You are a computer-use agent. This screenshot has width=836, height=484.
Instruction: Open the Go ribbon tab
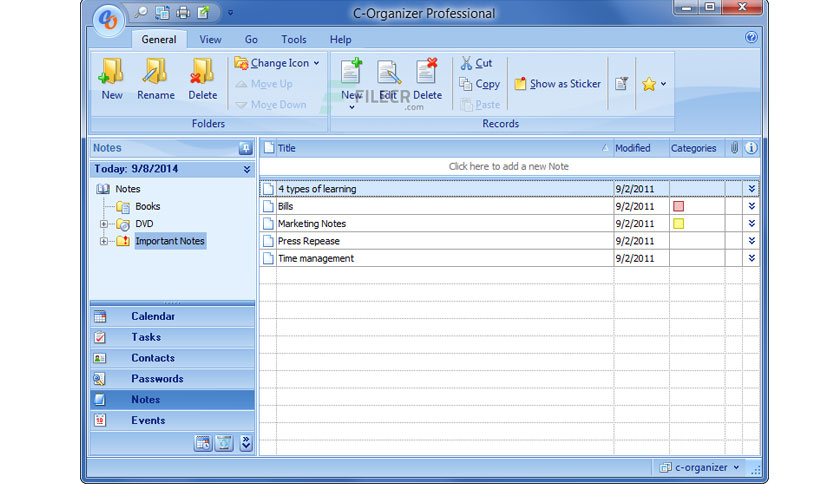tap(251, 39)
